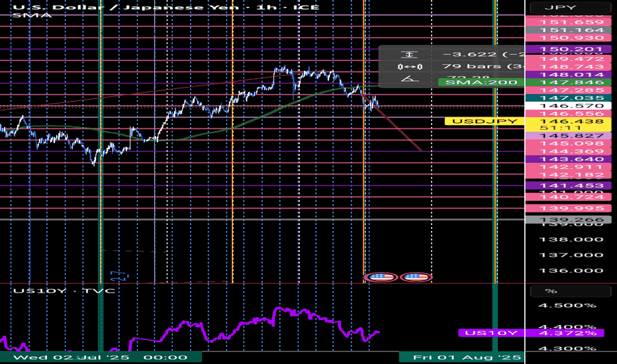Viewport: 617px width, 364px height.
Task: Tap the bars count icon in measurement tooltip
Action: click(409, 67)
